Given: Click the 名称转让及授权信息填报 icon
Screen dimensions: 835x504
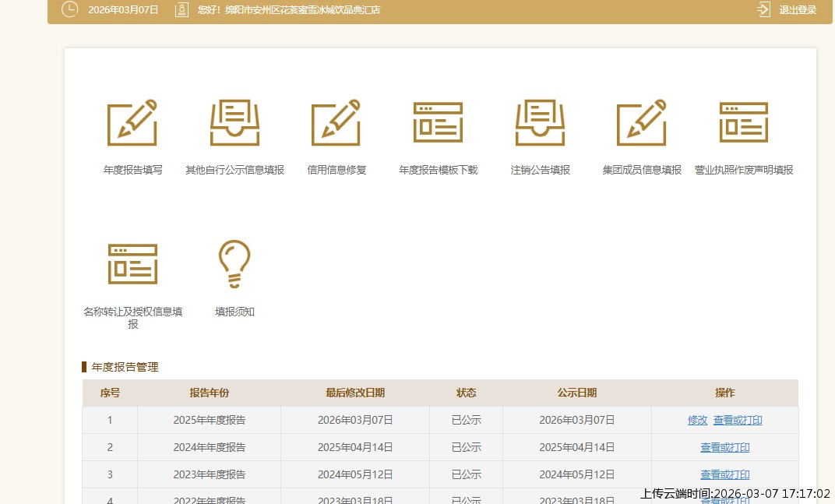Looking at the screenshot, I should [132, 264].
